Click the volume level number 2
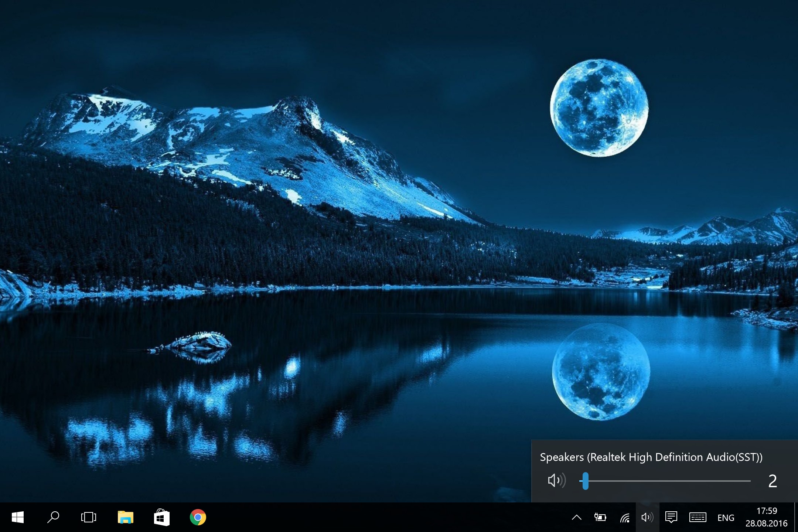The width and height of the screenshot is (798, 532). (773, 481)
